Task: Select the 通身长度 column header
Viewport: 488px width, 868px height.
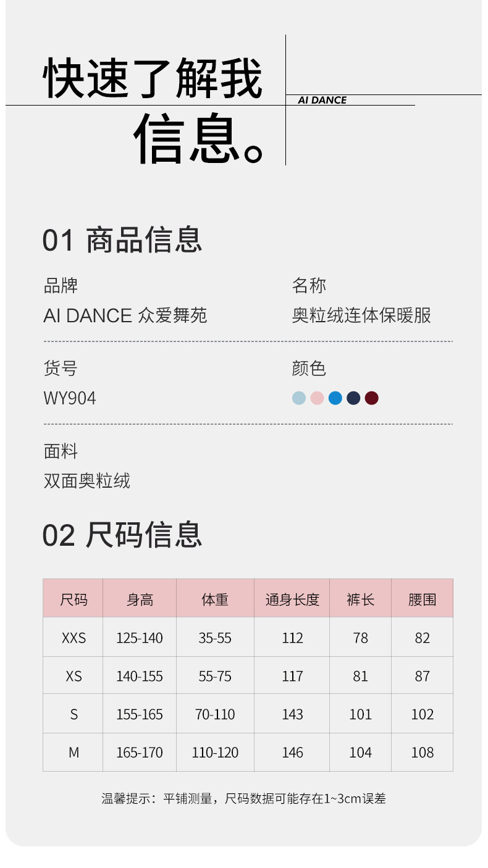Action: (x=292, y=599)
